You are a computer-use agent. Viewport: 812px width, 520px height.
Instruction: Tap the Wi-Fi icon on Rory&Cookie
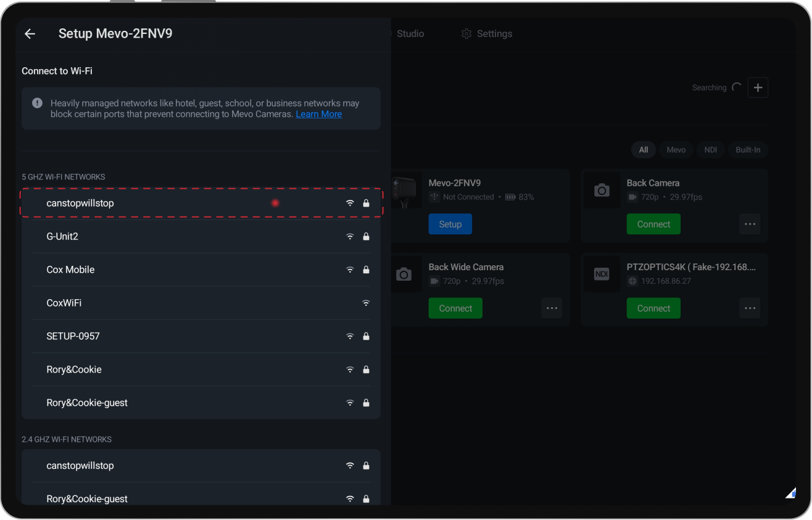(x=350, y=369)
